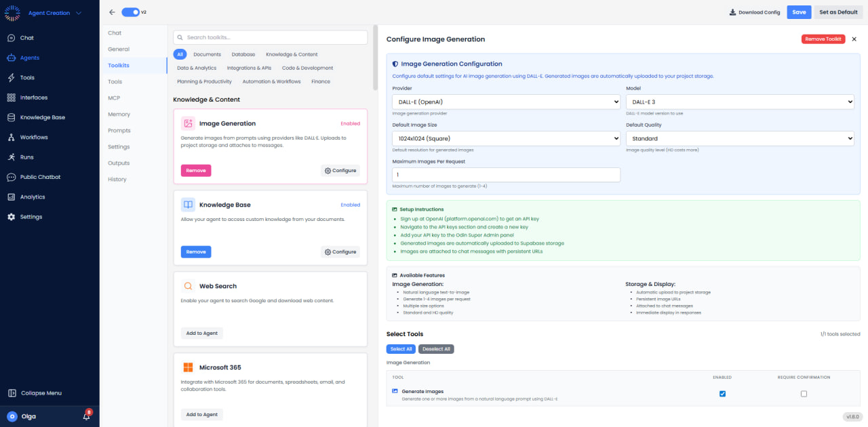Add Microsoft 365 toolkit to agent
This screenshot has height=427, width=868.
(x=202, y=414)
